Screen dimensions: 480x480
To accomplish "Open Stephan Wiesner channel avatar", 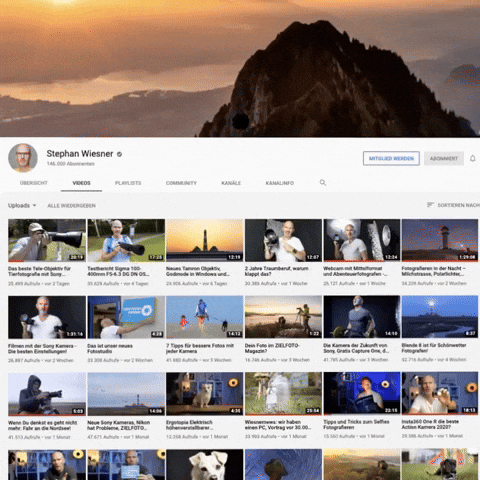I will pyautogui.click(x=23, y=158).
